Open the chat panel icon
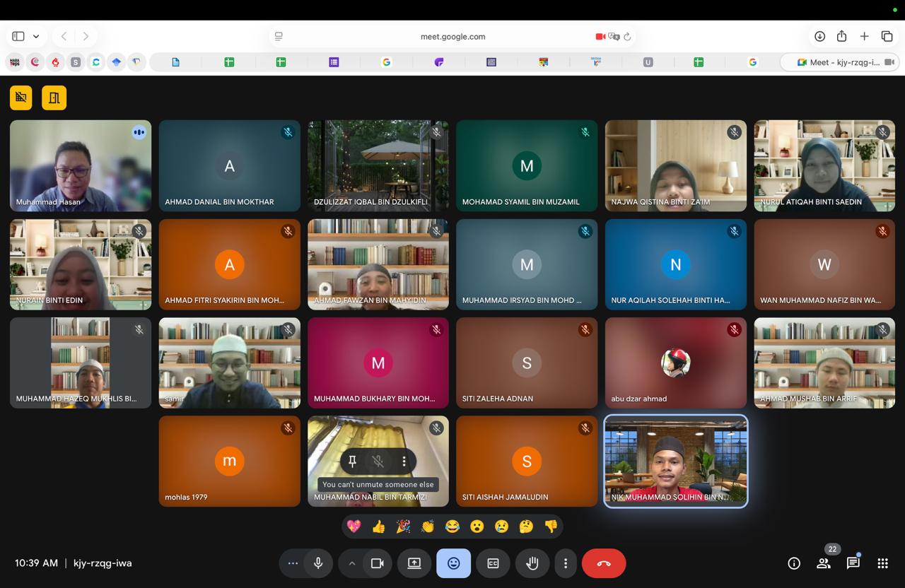 coord(853,563)
